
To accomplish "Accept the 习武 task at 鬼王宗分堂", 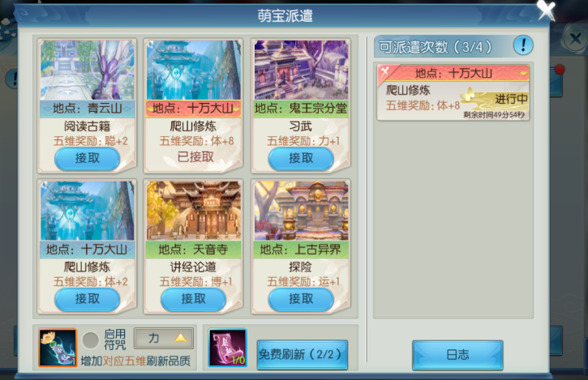I will [x=301, y=159].
